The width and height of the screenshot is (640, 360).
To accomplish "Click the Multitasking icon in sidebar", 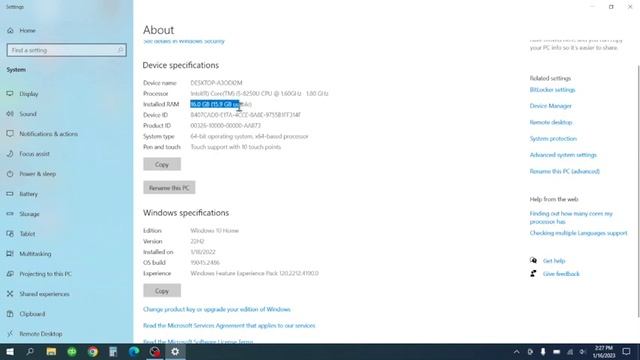I will [x=10, y=254].
